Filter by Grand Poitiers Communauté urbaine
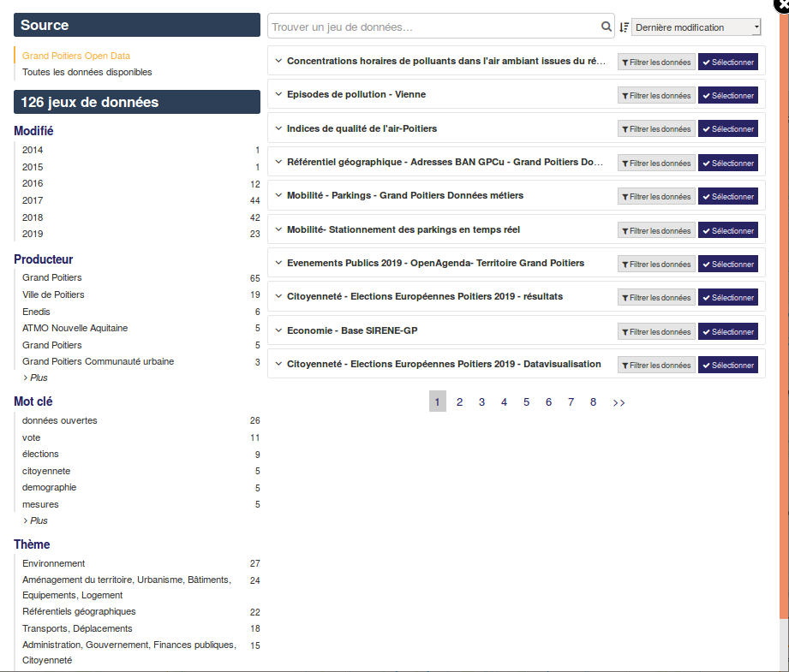Screen dimensions: 789x672 140,361
